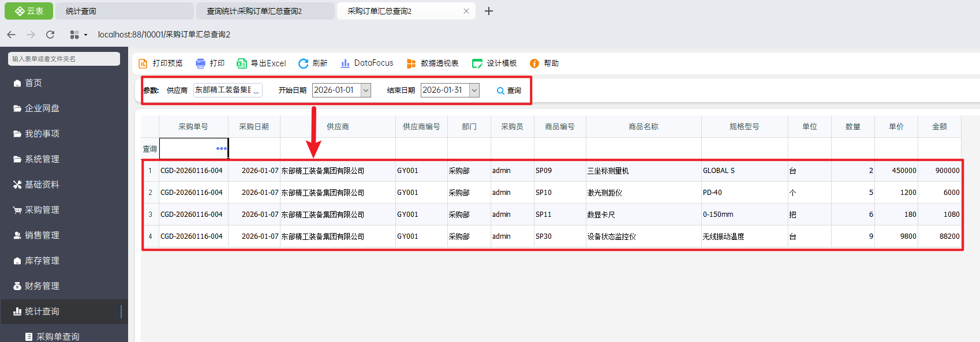This screenshot has height=342, width=980.
Task: Click the 采购员 column header
Action: point(513,127)
